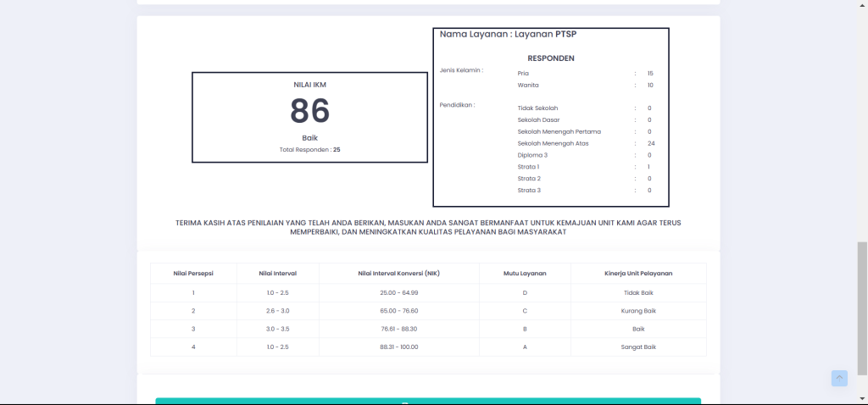Click the Mutu Layanan column header
Image resolution: width=868 pixels, height=405 pixels.
point(525,274)
